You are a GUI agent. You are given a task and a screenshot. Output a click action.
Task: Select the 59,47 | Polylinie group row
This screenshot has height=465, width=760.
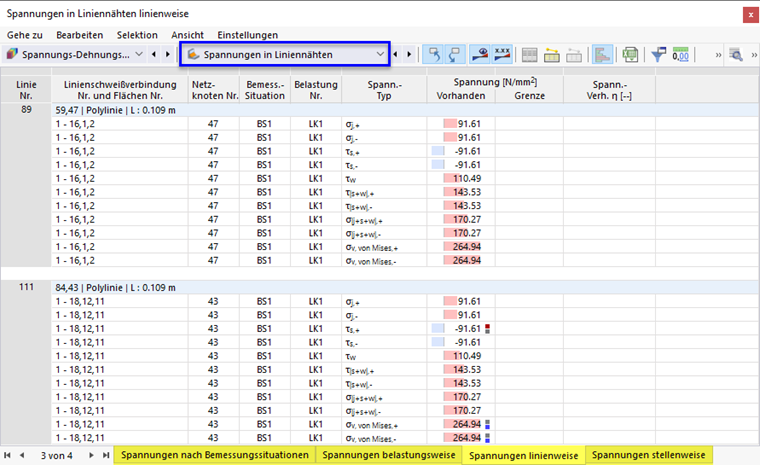tap(405, 110)
